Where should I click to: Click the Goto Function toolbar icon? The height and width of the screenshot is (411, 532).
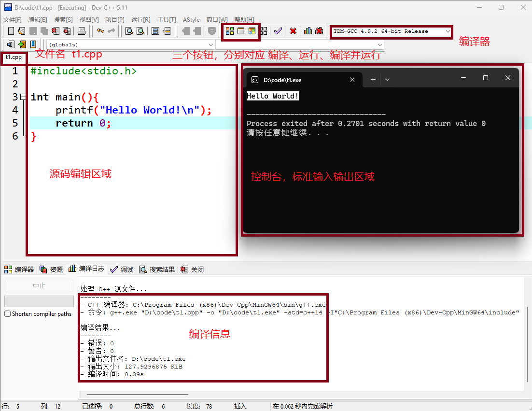click(x=155, y=31)
